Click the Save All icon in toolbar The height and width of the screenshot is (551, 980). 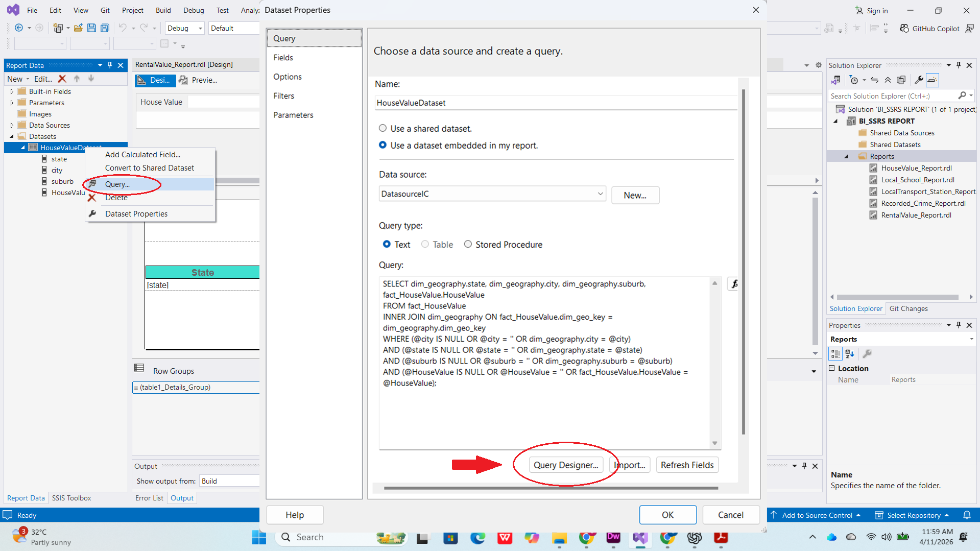[x=105, y=28]
